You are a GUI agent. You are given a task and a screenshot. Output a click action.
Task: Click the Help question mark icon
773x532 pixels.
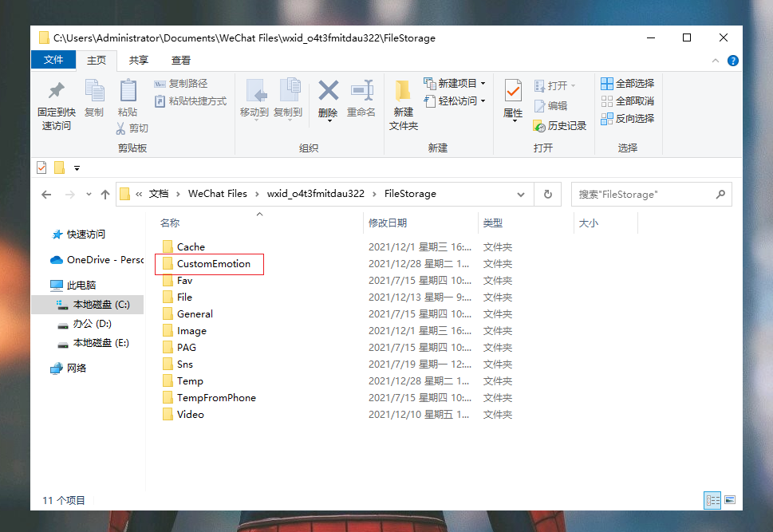pos(732,61)
